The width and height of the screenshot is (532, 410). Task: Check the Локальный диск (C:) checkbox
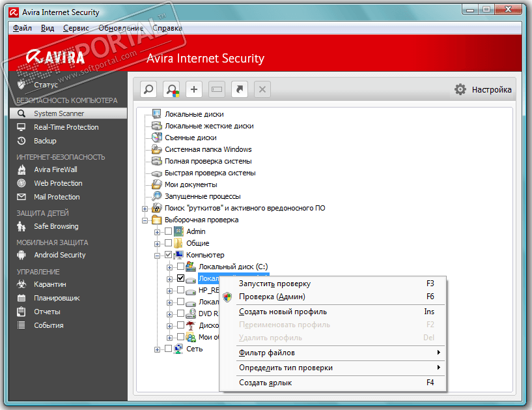coord(180,267)
